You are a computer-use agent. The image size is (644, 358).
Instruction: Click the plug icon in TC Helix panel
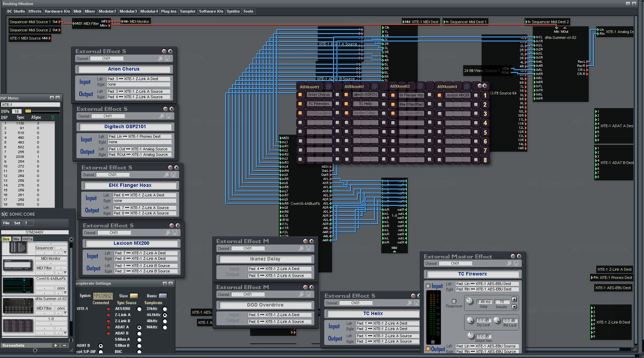[x=409, y=303]
